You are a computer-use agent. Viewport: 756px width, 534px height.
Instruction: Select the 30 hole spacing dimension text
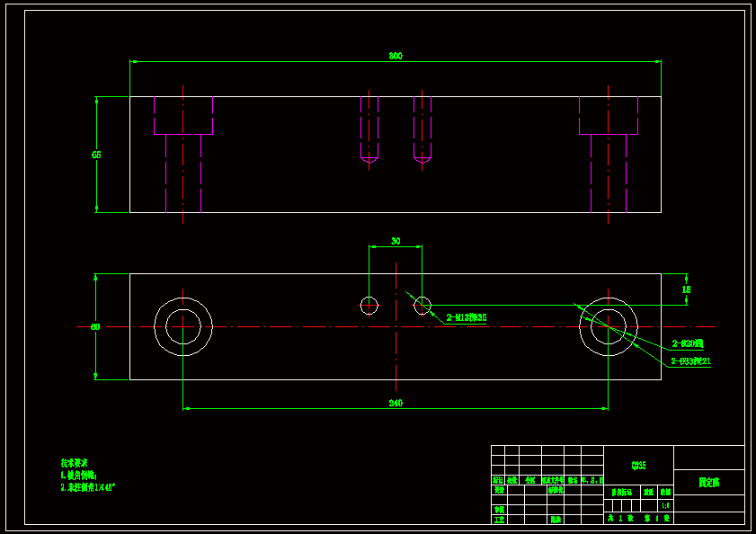396,241
